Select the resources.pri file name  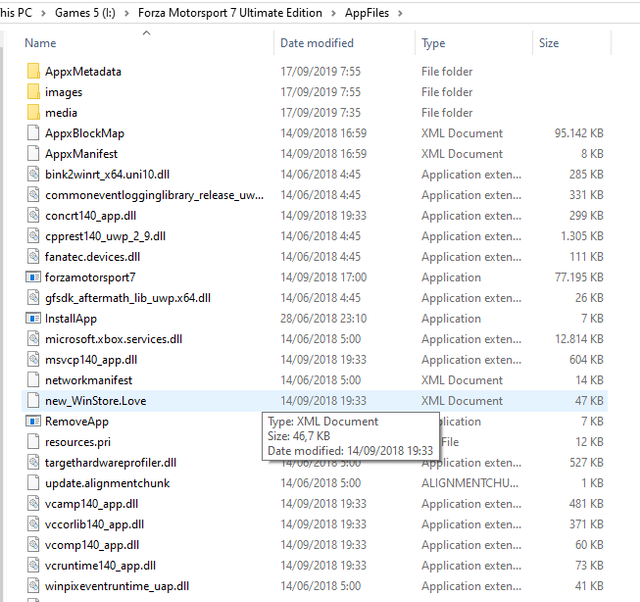point(78,442)
